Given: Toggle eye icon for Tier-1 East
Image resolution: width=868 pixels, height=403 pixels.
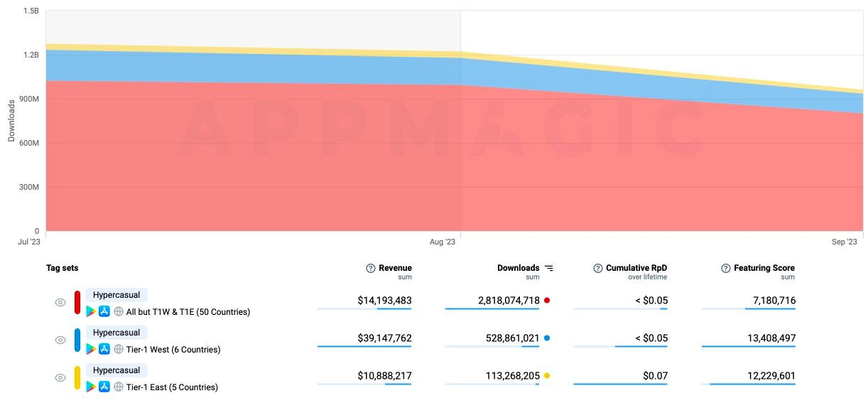Looking at the screenshot, I should click(60, 378).
